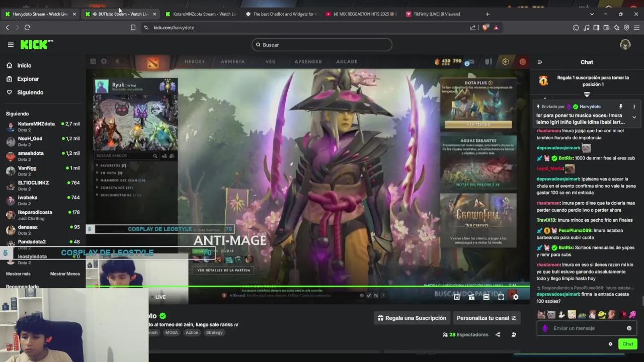Bookmark this page icon
644x362 pixels.
point(133,28)
